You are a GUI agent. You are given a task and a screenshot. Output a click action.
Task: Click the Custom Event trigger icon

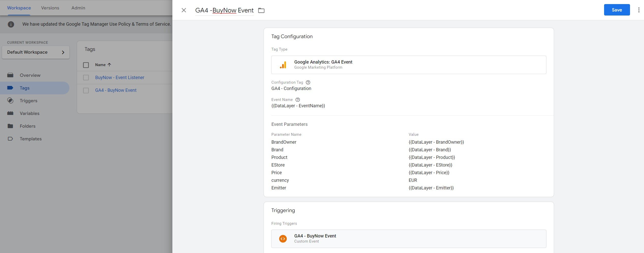[x=283, y=239]
